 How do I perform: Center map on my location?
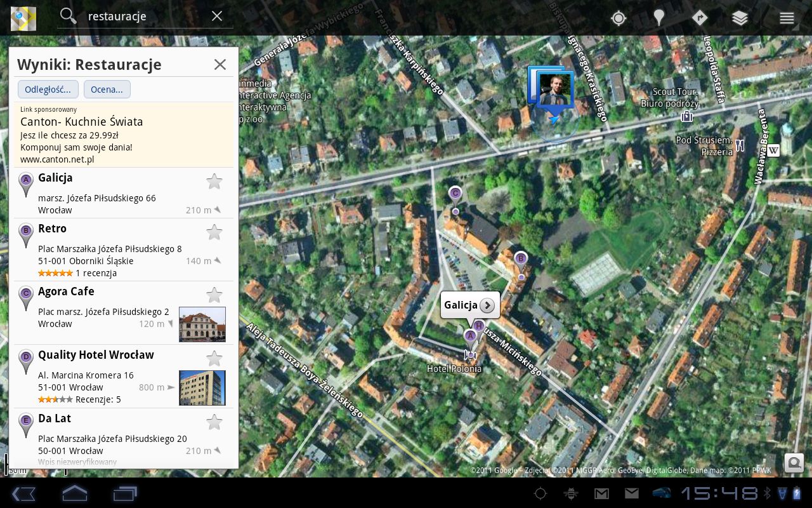click(619, 18)
